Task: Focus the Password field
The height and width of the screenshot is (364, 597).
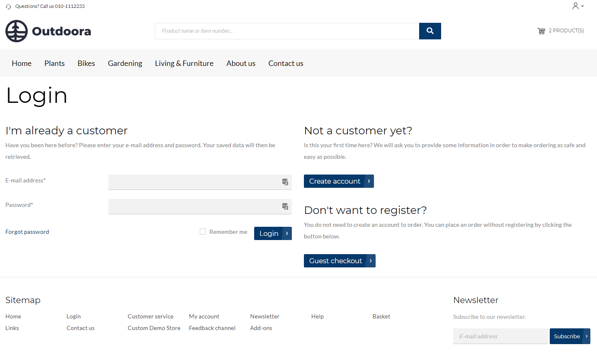Action: [200, 206]
